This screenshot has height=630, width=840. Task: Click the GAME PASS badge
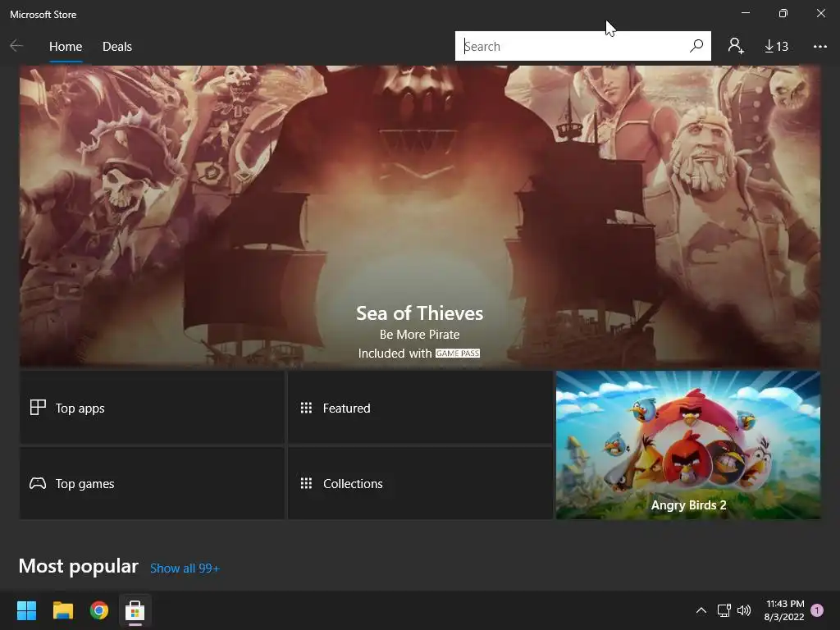point(458,354)
